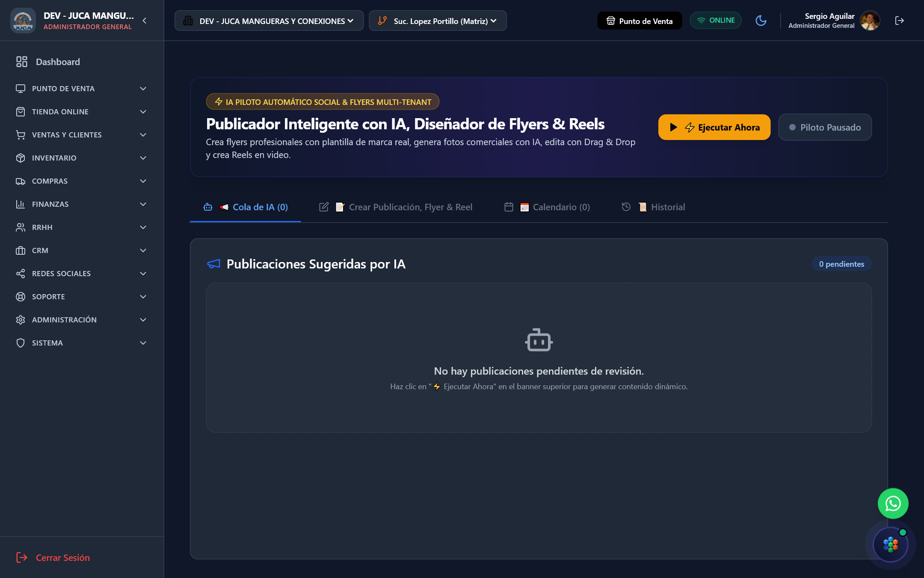924x578 pixels.
Task: Click the COMPRAS truck icon
Action: pos(21,181)
